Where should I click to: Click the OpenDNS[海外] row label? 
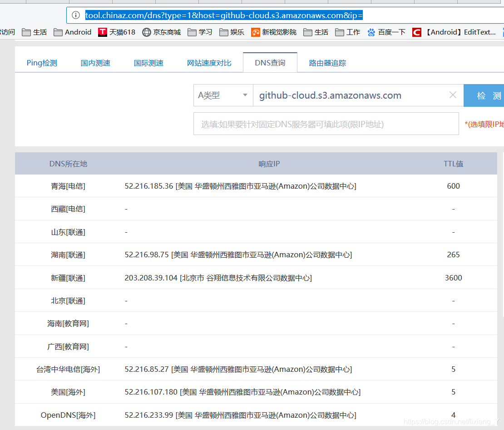68,415
